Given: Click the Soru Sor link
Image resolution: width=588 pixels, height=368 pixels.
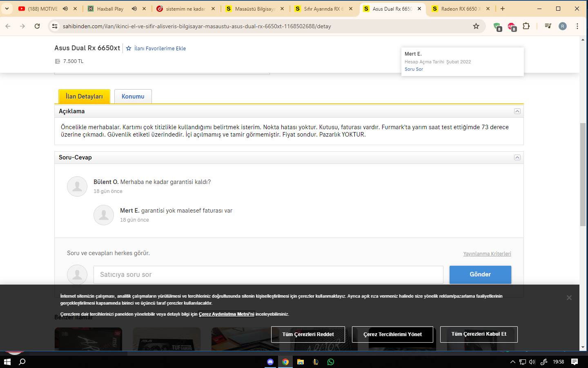Looking at the screenshot, I should (x=414, y=69).
